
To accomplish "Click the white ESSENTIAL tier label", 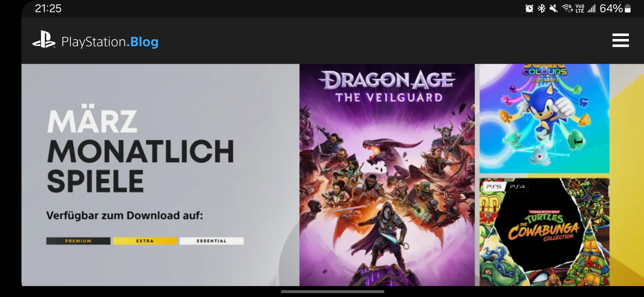I will coord(212,241).
